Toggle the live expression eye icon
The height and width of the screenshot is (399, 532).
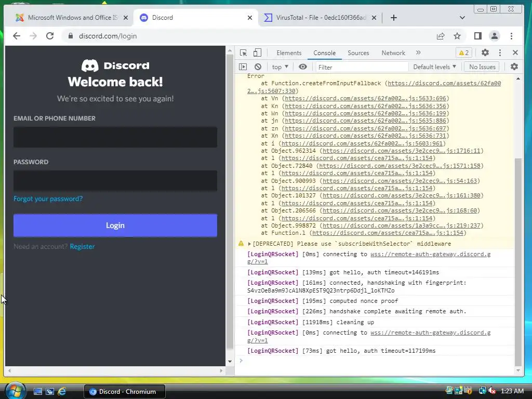(303, 67)
